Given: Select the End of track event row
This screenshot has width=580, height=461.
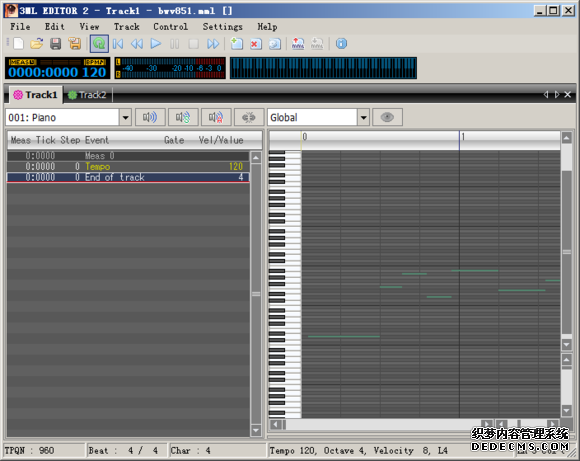Looking at the screenshot, I should tap(128, 177).
